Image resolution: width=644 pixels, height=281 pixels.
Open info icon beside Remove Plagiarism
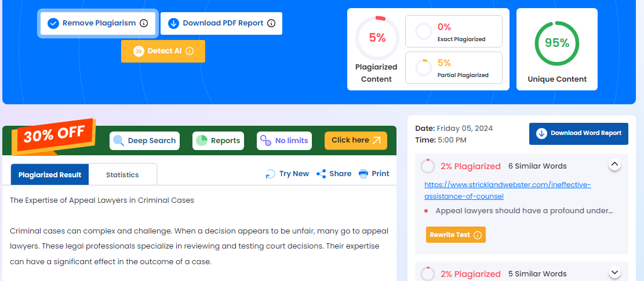(x=143, y=23)
